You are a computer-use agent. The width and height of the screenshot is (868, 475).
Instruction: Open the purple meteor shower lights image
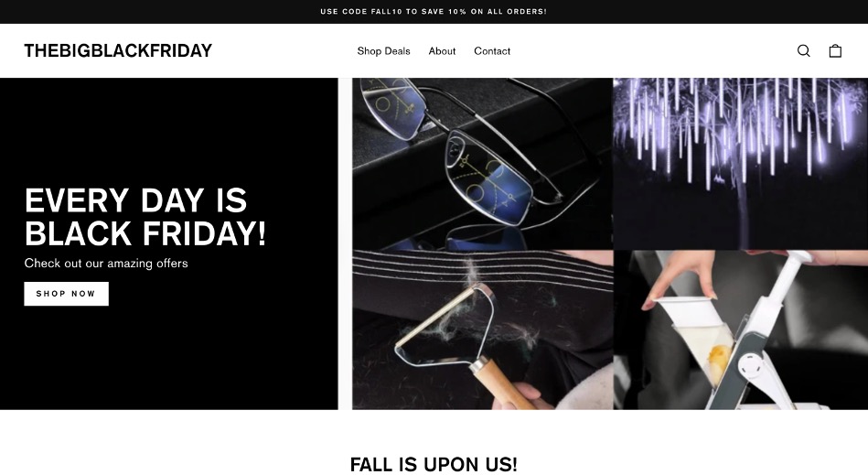(741, 164)
